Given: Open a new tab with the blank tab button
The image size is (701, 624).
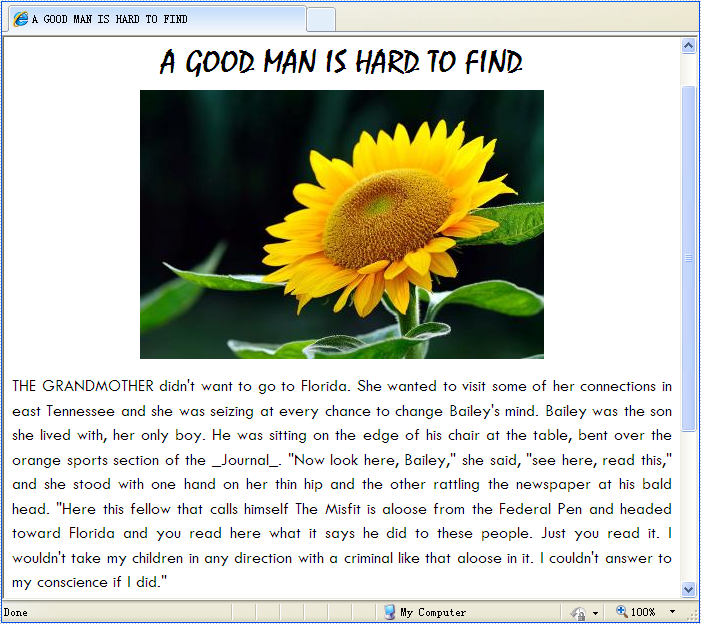Looking at the screenshot, I should pos(321,20).
